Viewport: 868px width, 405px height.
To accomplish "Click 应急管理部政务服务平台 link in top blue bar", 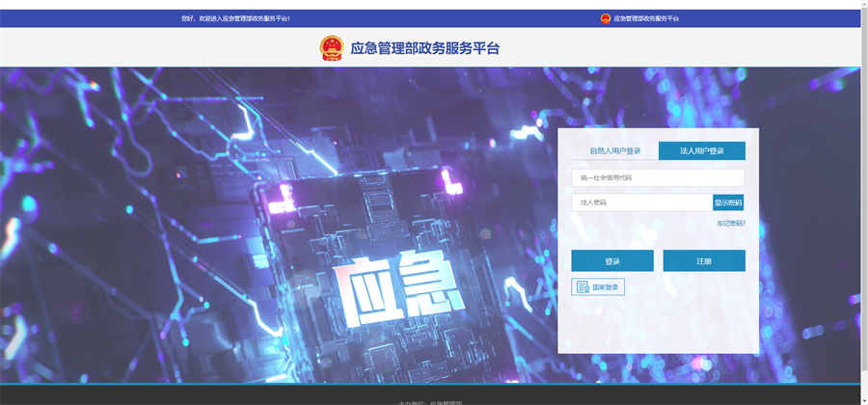I will tap(646, 18).
